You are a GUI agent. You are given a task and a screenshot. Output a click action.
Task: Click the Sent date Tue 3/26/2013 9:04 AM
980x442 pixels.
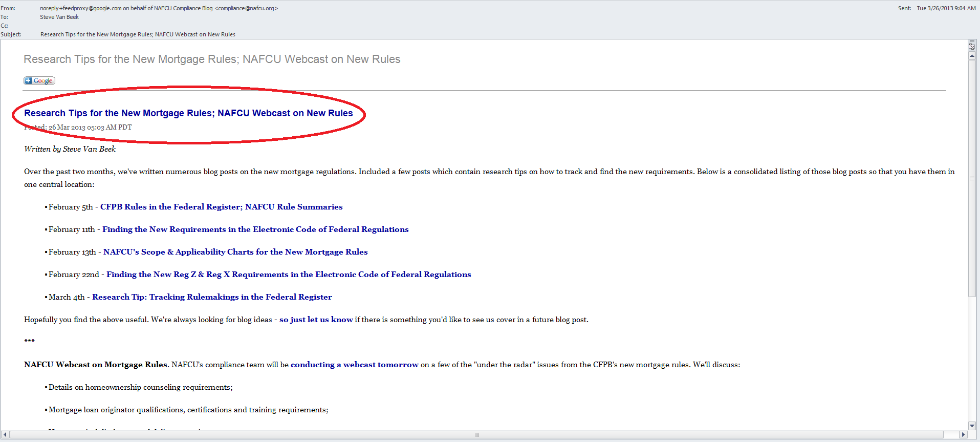(x=946, y=8)
